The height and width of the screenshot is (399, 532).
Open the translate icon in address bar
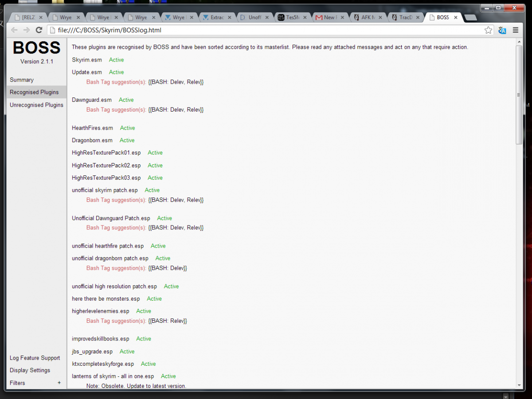point(502,30)
